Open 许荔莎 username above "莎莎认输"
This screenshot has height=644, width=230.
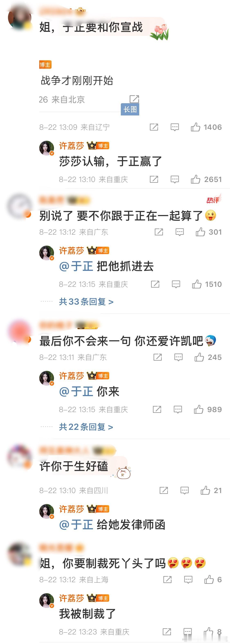pos(71,146)
